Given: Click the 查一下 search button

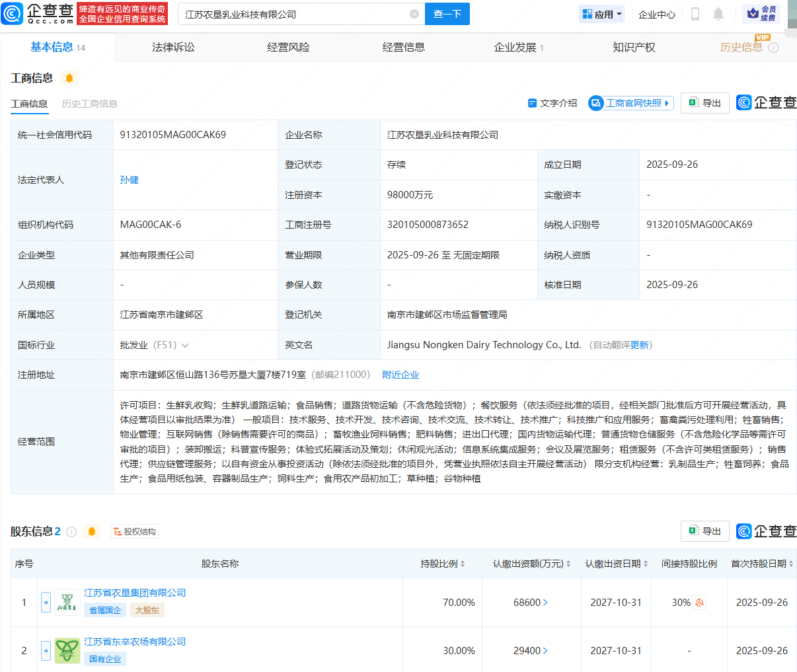Looking at the screenshot, I should coord(447,14).
